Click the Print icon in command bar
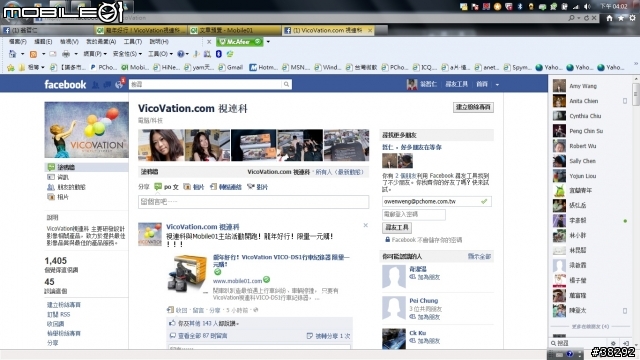The width and height of the screenshot is (640, 360). click(66, 54)
